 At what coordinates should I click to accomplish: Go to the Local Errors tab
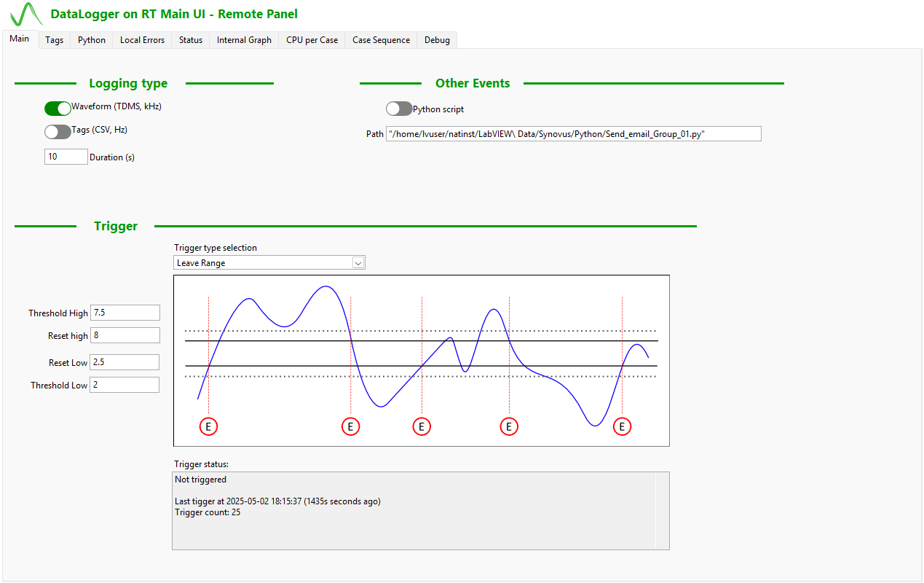pos(142,40)
